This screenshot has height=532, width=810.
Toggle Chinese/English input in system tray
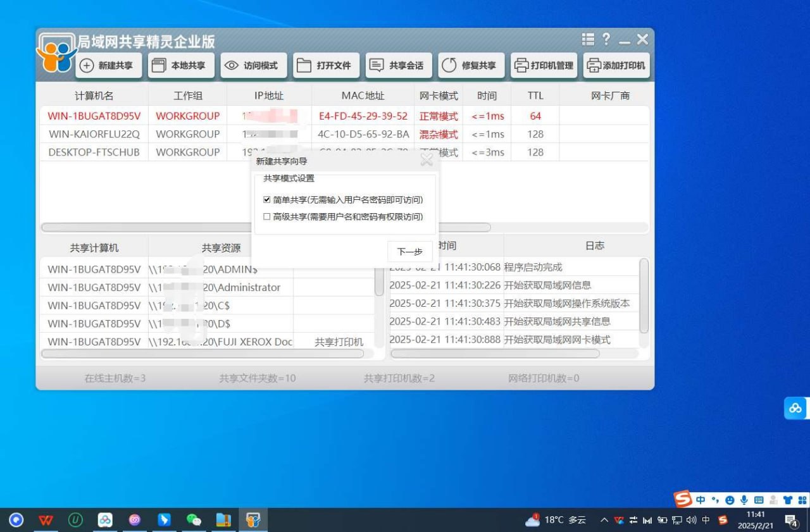point(701,499)
